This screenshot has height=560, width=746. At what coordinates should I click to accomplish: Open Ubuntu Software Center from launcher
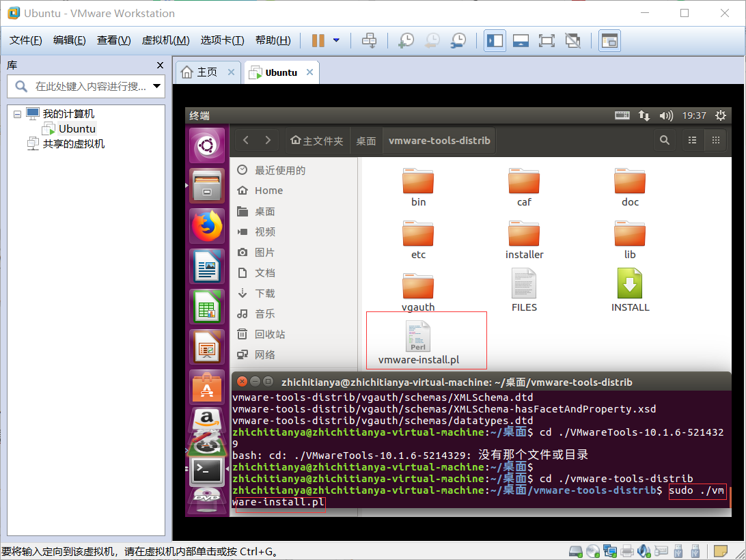pos(207,387)
